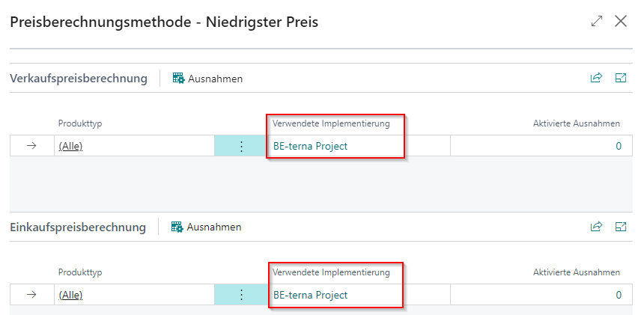The height and width of the screenshot is (315, 644).
Task: Share the Verkaufspreisberechnung list
Action: (596, 78)
